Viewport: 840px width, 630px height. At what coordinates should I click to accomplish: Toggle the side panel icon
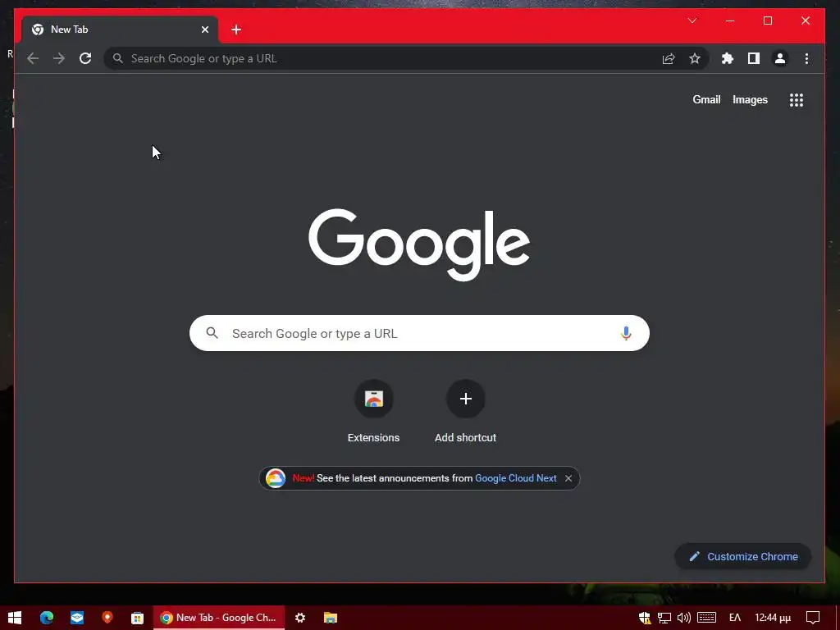pos(754,58)
